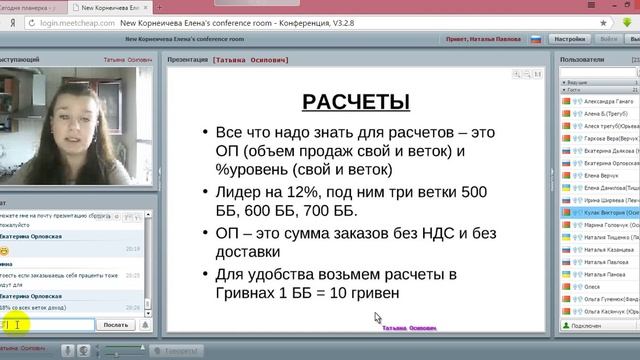Focus the chat message input field
This screenshot has width=640, height=360.
click(47, 325)
